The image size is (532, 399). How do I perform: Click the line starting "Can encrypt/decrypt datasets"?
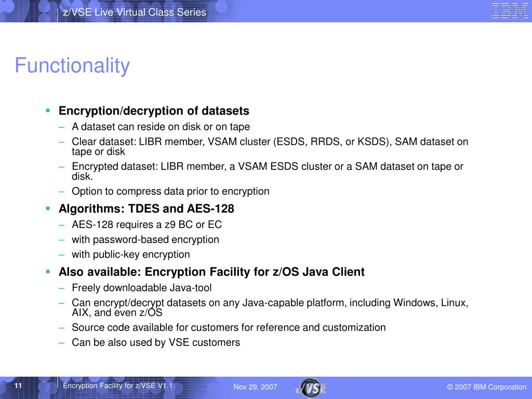(270, 308)
